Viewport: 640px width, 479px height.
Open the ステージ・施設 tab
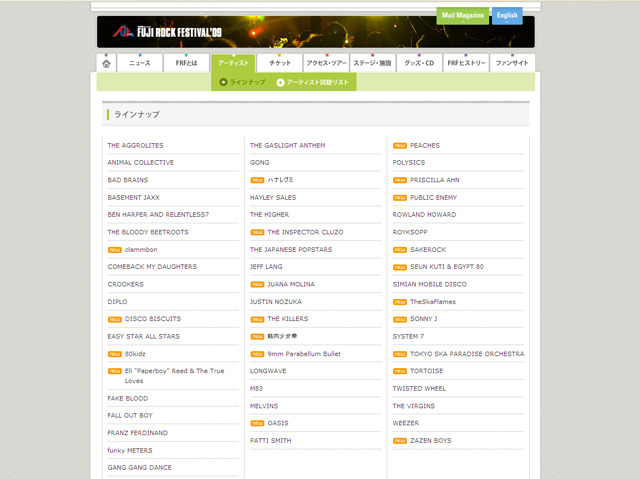373,63
